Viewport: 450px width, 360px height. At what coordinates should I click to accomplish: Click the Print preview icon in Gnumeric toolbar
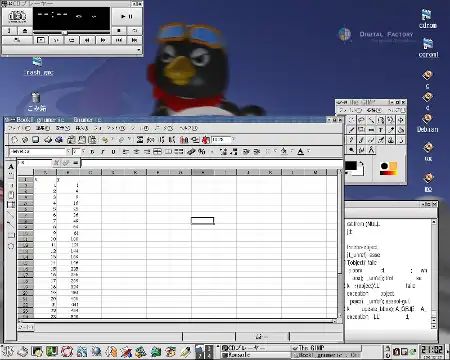tap(59, 140)
